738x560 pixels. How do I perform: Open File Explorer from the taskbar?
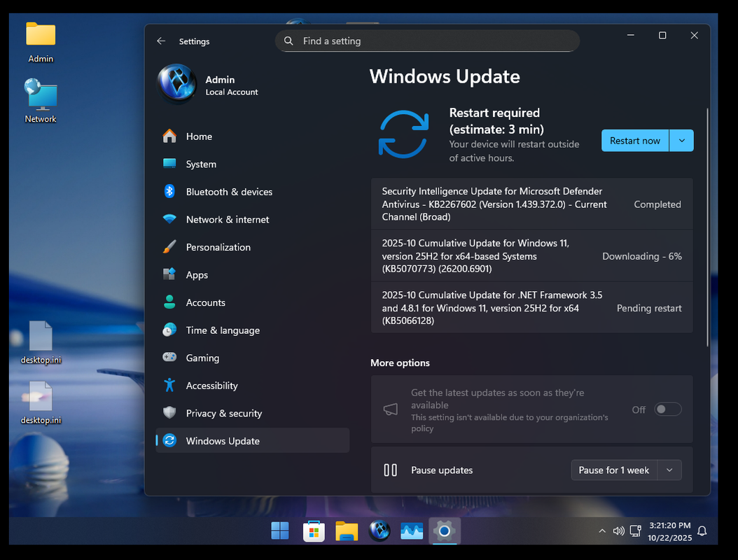pyautogui.click(x=347, y=531)
